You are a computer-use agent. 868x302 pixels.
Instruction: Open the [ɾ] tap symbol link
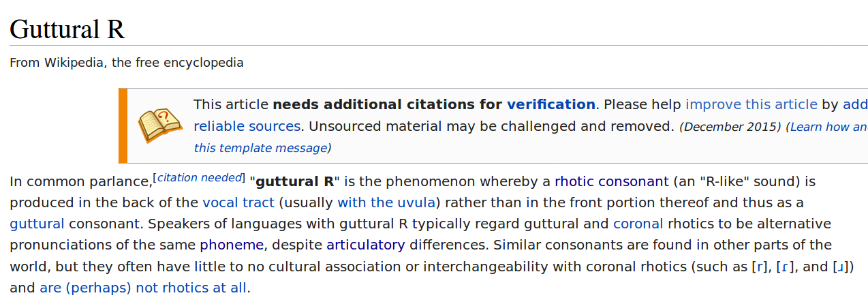pos(785,267)
